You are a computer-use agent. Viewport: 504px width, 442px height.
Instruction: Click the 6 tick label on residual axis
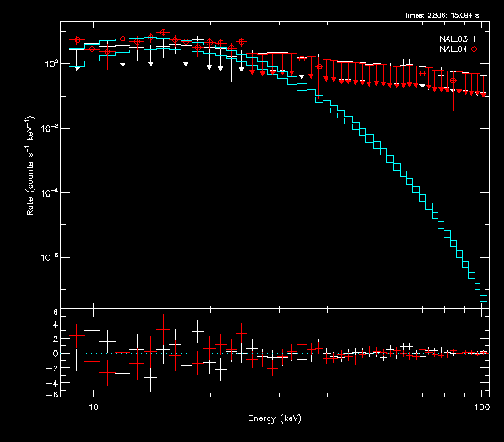point(55,313)
